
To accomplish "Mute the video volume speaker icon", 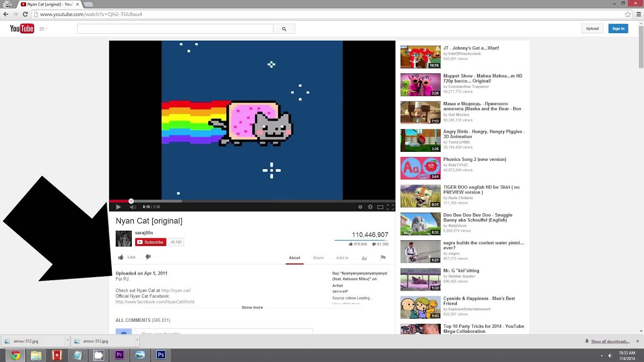I will click(x=133, y=207).
